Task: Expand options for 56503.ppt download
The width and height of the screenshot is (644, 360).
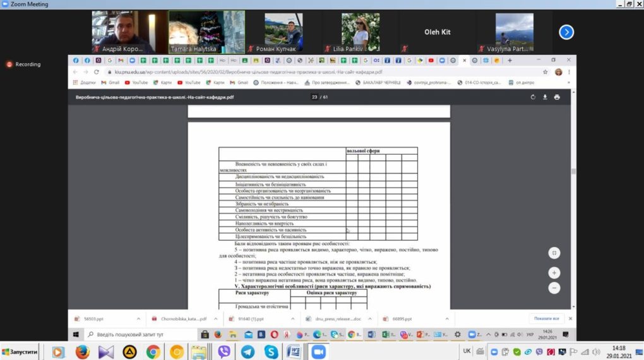Action: (x=138, y=319)
